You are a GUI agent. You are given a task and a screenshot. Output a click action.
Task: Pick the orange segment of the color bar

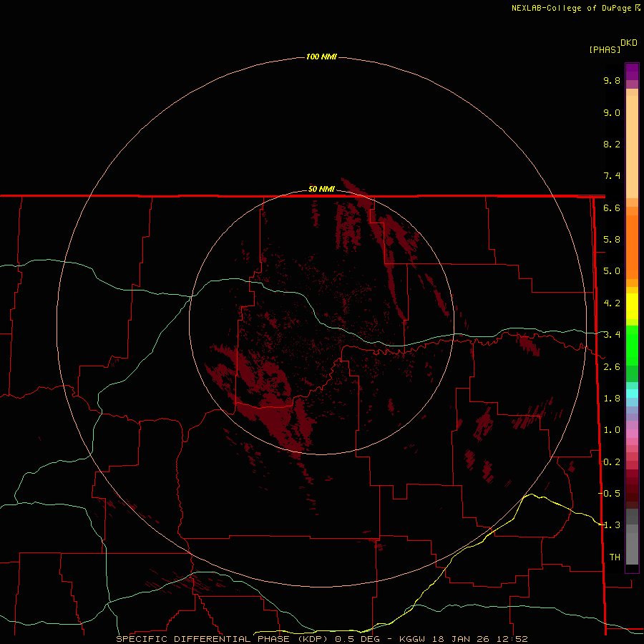[x=632, y=247]
